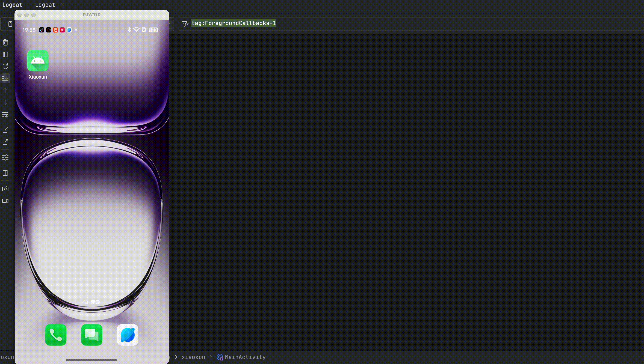Open the Phone dialer app
Image resolution: width=644 pixels, height=364 pixels.
56,335
